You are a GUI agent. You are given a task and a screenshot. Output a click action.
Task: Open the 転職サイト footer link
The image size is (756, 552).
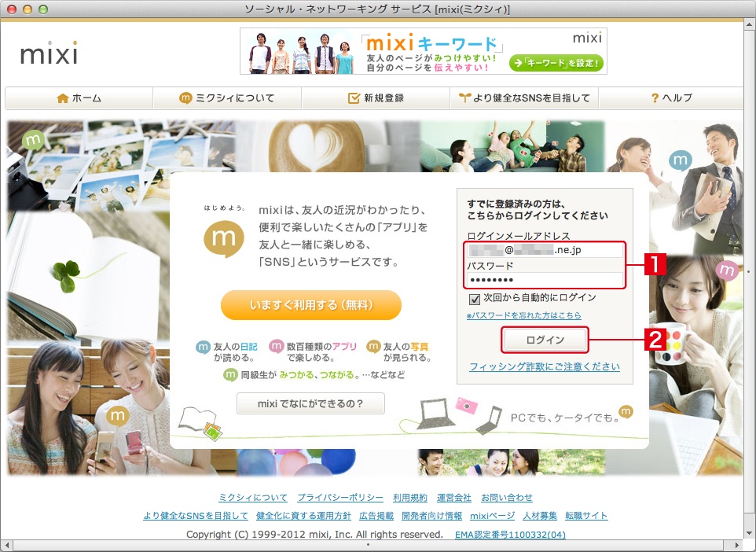pyautogui.click(x=586, y=516)
